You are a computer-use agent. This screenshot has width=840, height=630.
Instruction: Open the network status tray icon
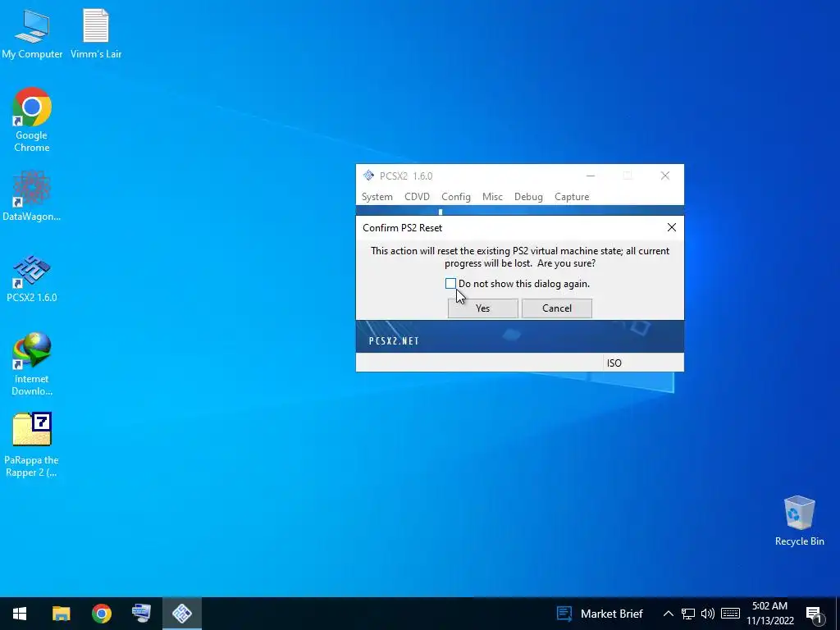688,614
